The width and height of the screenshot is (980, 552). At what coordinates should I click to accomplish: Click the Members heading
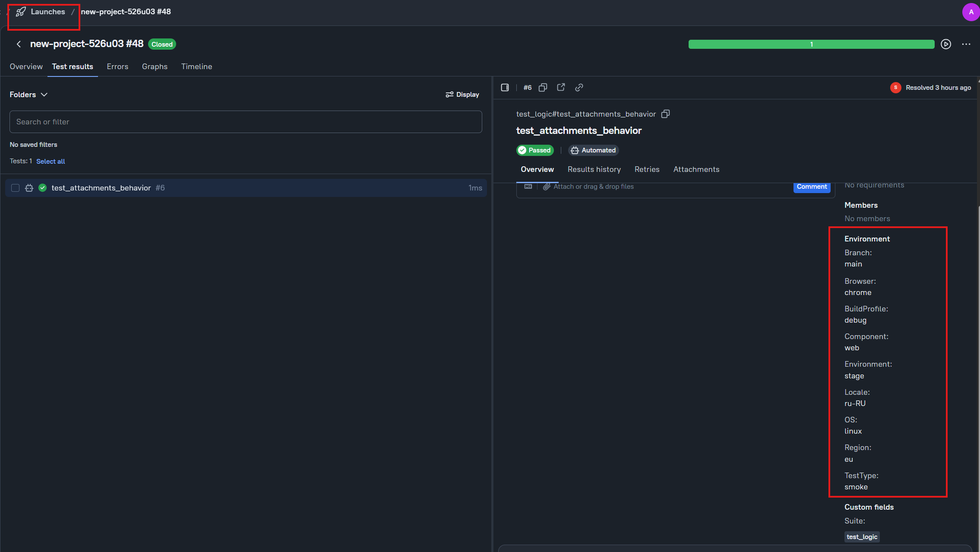coord(861,205)
